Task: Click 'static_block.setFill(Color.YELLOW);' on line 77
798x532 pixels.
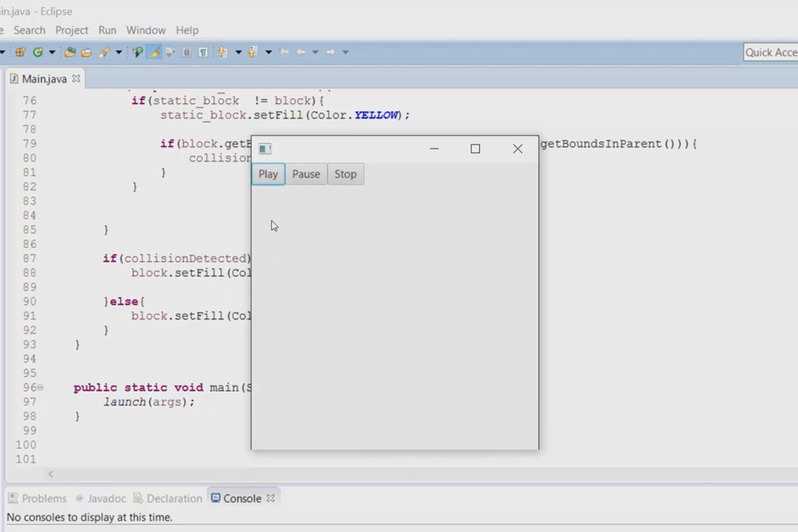Action: (x=285, y=115)
